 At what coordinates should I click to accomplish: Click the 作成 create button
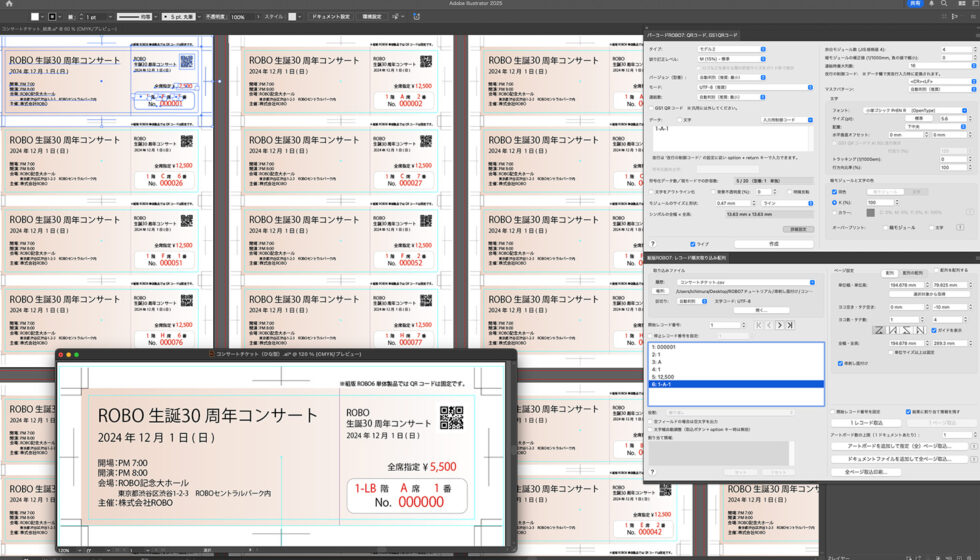(x=774, y=244)
